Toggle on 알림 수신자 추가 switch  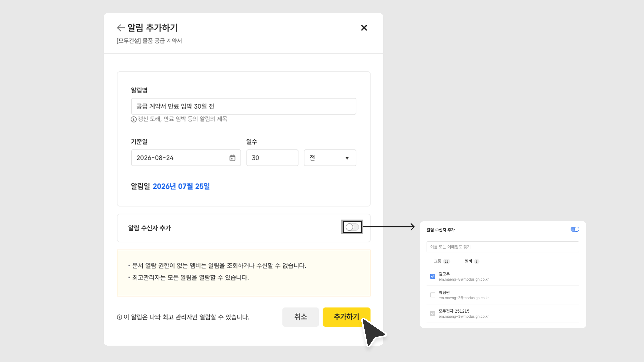click(352, 227)
